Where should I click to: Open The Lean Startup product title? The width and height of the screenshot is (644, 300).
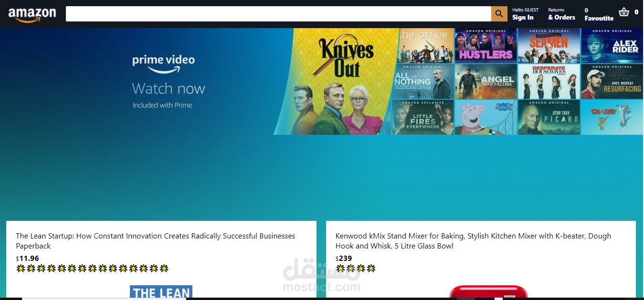click(156, 241)
